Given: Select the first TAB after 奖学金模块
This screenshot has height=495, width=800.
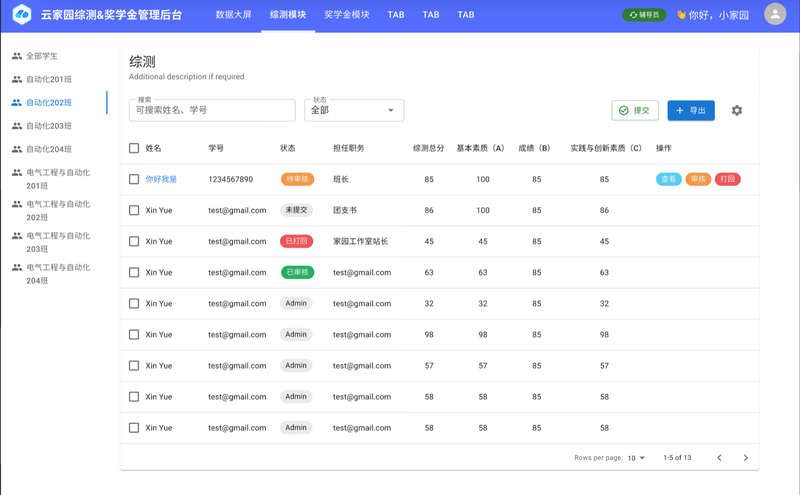Looking at the screenshot, I should 395,15.
